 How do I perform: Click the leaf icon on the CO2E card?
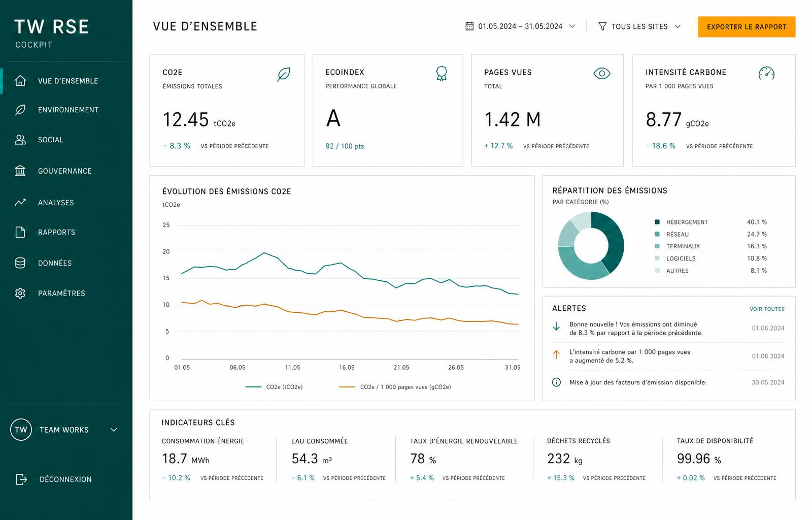click(x=284, y=74)
